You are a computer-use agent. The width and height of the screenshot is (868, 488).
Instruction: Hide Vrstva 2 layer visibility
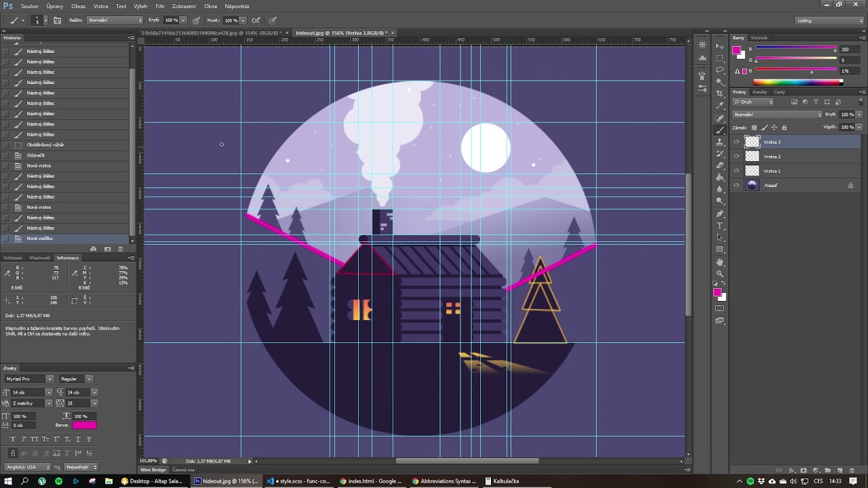click(x=736, y=156)
